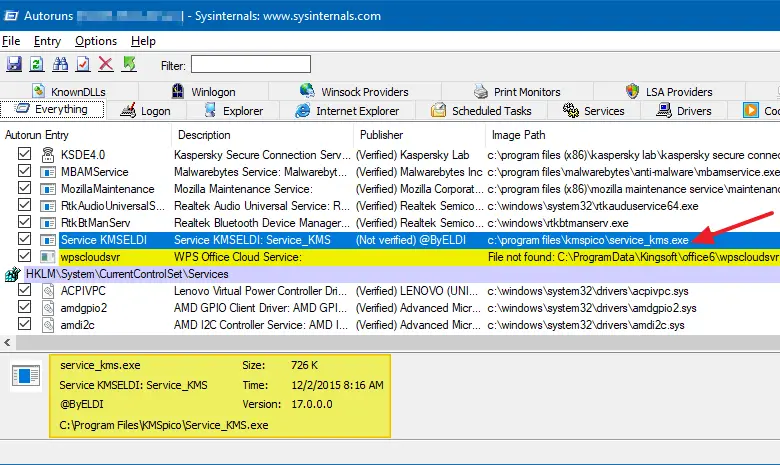
Task: Click the RtkAudioUniversalS entry icon
Action: (x=48, y=206)
